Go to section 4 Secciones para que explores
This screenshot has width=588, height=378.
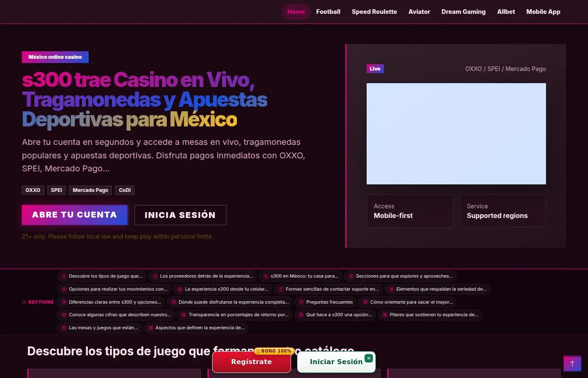click(400, 276)
